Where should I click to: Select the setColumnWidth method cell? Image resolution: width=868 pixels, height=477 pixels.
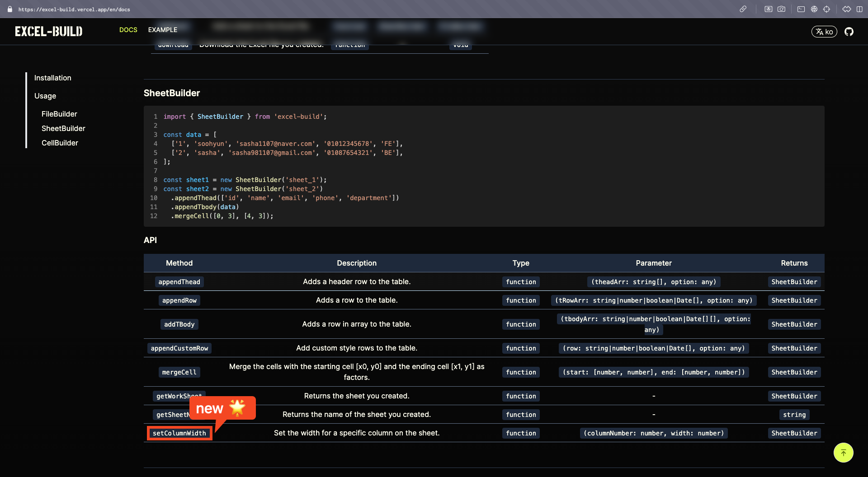(x=179, y=433)
